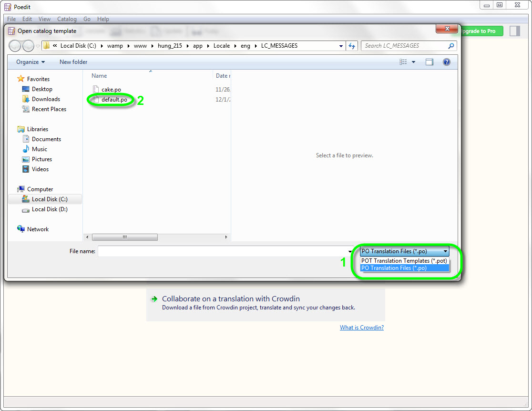This screenshot has width=532, height=411.
Task: Open Desktop in navigation pane
Action: point(42,89)
